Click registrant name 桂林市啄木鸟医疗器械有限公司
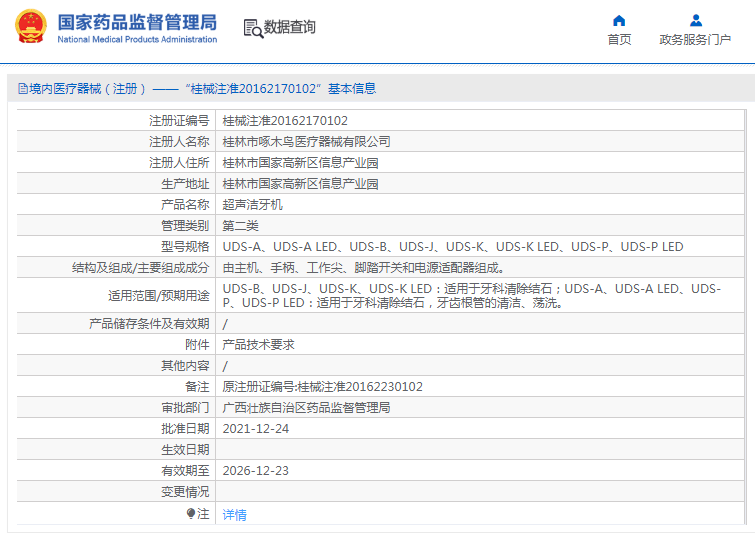The image size is (755, 533). tap(306, 142)
